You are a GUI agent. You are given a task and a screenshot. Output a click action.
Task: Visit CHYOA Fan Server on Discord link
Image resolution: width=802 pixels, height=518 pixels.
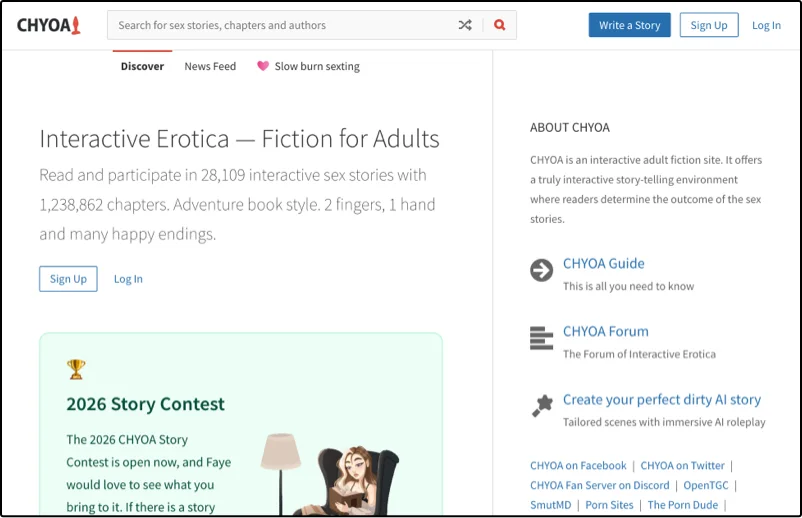pos(599,485)
